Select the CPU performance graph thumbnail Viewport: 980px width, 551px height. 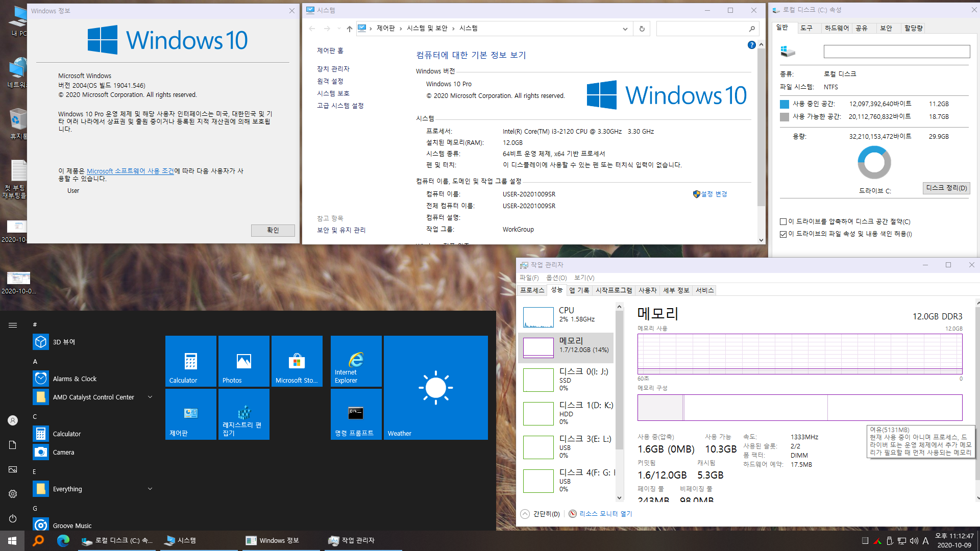538,317
